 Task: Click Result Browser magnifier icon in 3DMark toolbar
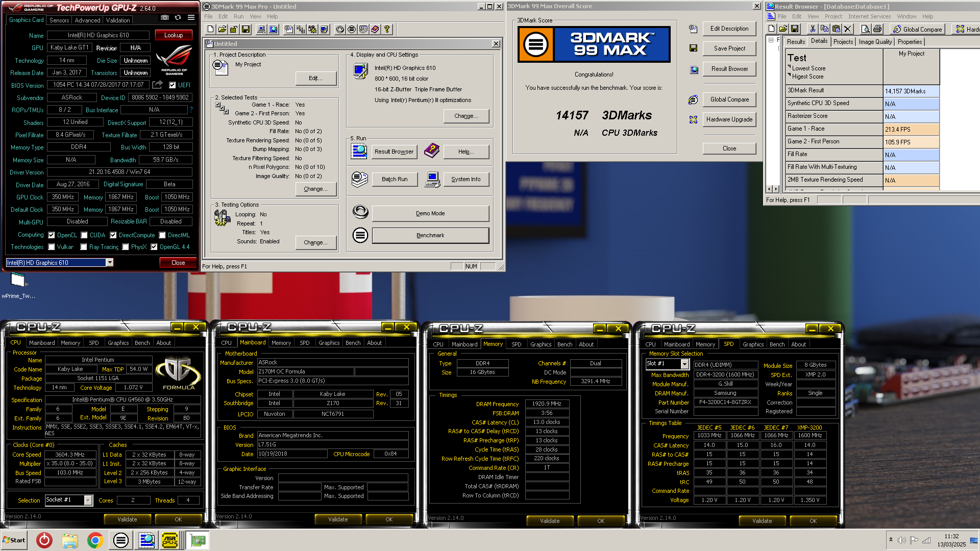273,29
